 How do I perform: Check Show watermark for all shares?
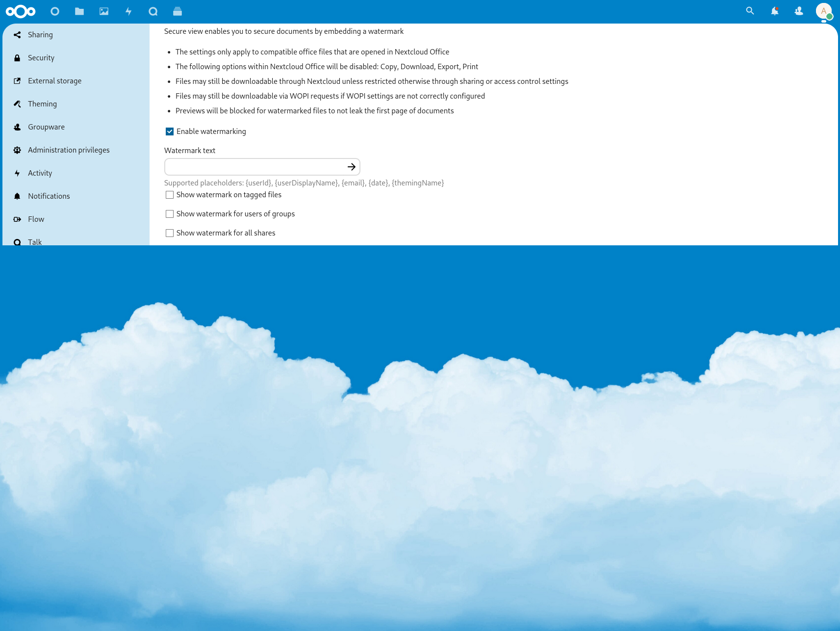[170, 233]
